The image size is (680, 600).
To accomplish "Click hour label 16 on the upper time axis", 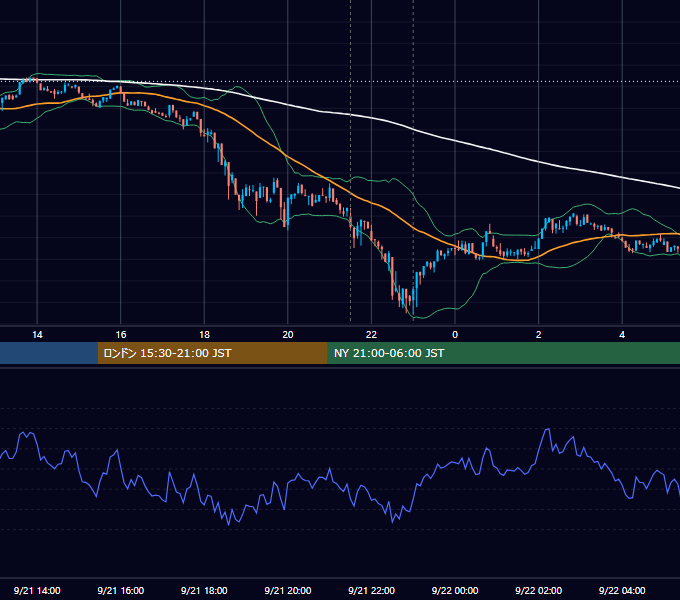I will click(121, 335).
